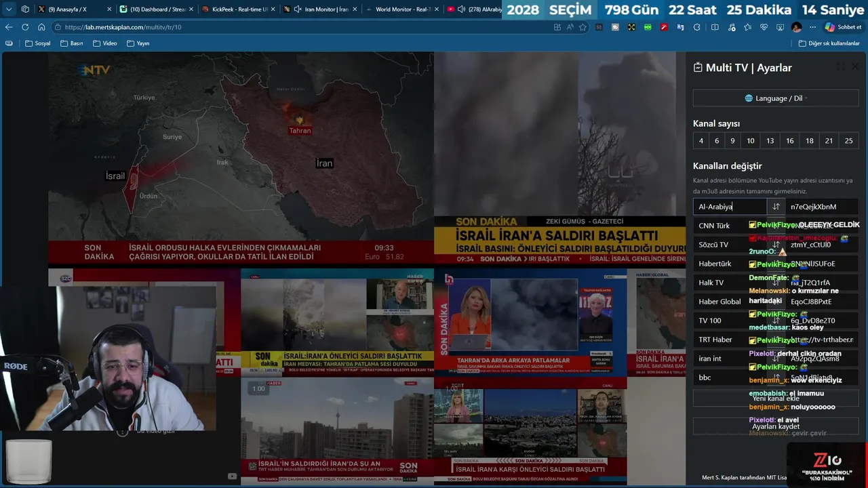The image size is (868, 488).
Task: Select the NTV map video tile
Action: (241, 159)
